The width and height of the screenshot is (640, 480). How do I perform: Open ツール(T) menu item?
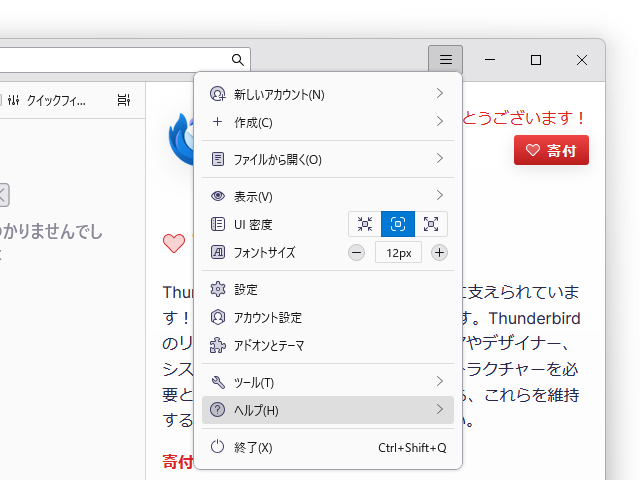tap(328, 382)
